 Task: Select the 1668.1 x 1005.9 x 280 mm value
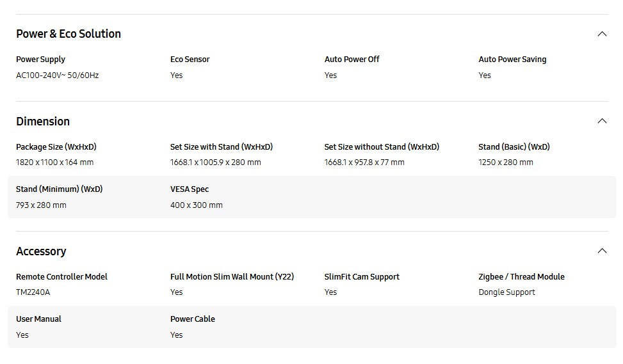(x=215, y=162)
